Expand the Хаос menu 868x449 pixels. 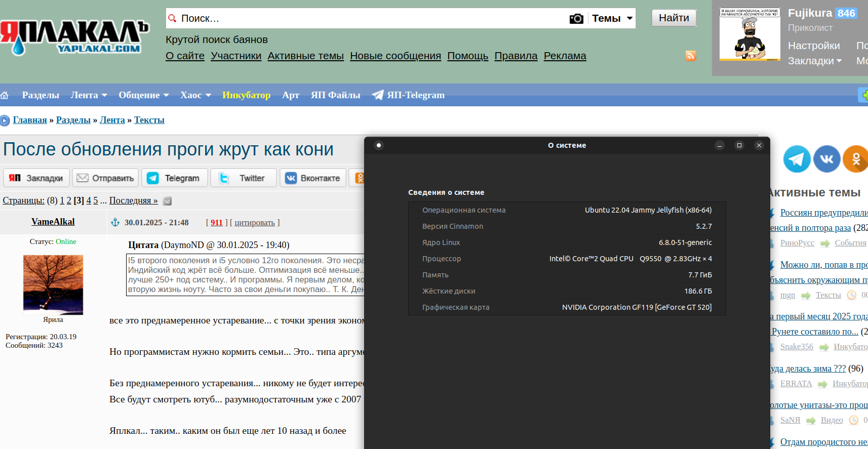click(195, 95)
